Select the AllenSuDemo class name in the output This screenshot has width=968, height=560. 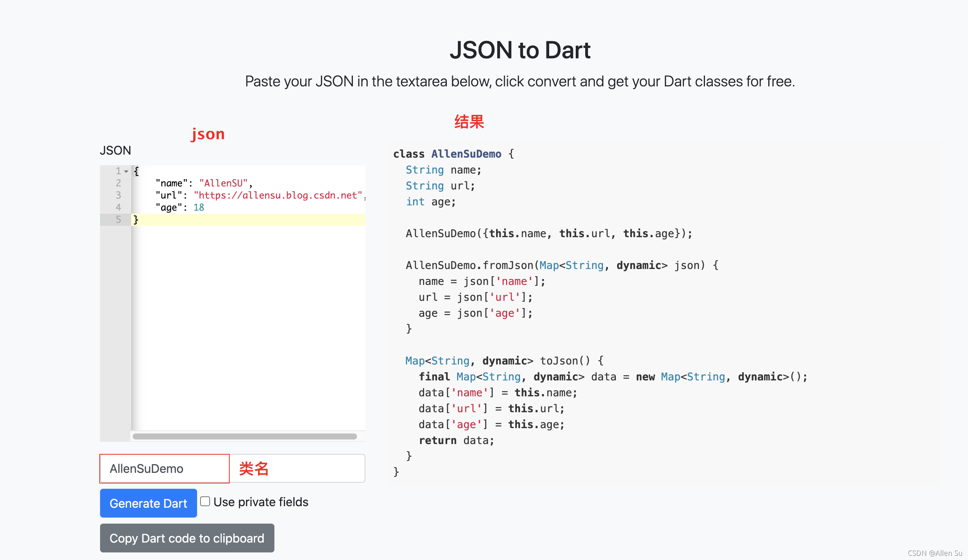466,153
